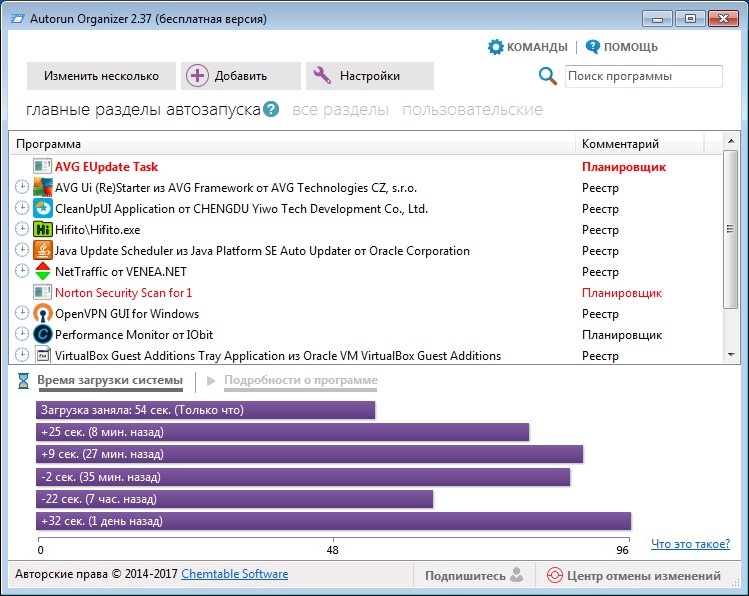Click the CleanUpUI Application star icon
749x596 pixels.
click(43, 208)
